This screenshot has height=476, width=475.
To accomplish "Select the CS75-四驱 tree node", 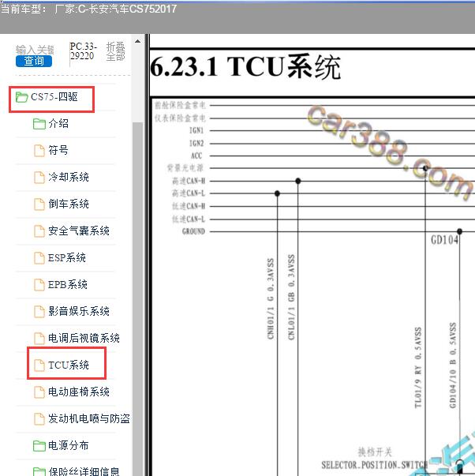I will 54,97.
